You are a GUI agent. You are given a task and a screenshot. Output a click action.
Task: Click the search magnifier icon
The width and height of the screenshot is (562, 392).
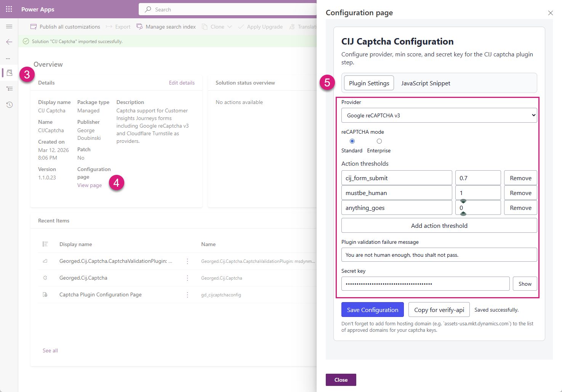[x=148, y=9]
